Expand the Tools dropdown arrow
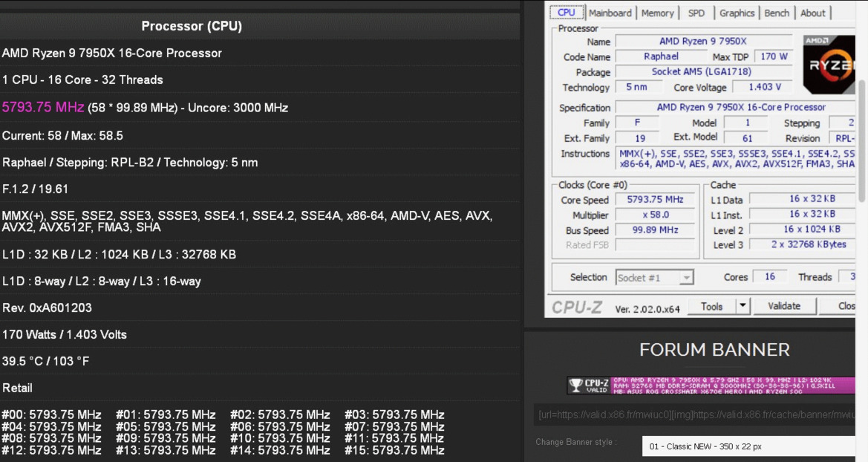 [x=743, y=306]
